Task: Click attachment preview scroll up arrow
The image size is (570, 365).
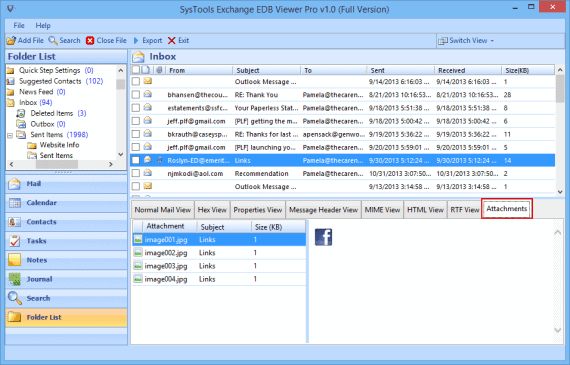Action: (x=558, y=232)
